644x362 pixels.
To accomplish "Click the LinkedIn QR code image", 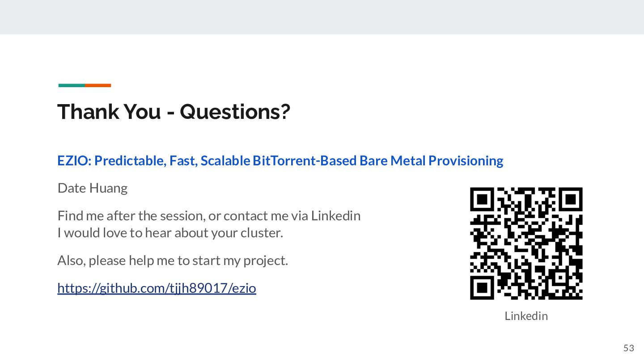I will coord(526,244).
